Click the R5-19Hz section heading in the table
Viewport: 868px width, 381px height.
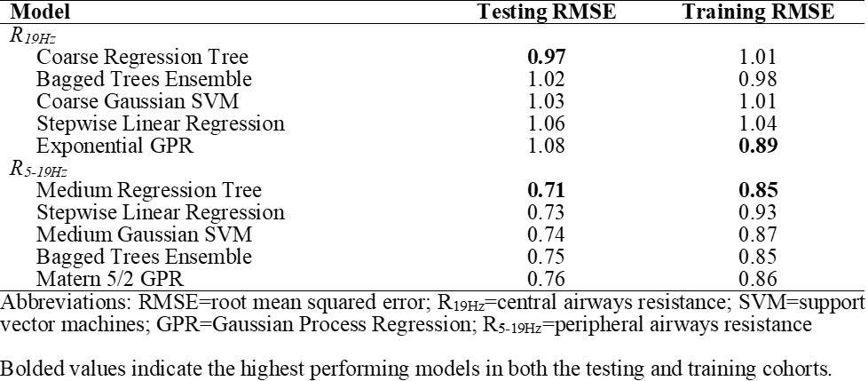[36, 169]
